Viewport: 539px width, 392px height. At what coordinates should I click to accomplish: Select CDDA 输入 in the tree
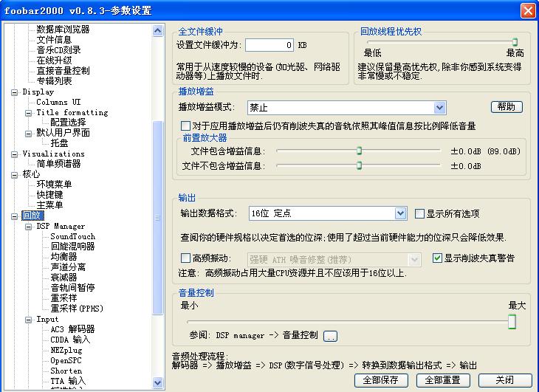(x=70, y=340)
